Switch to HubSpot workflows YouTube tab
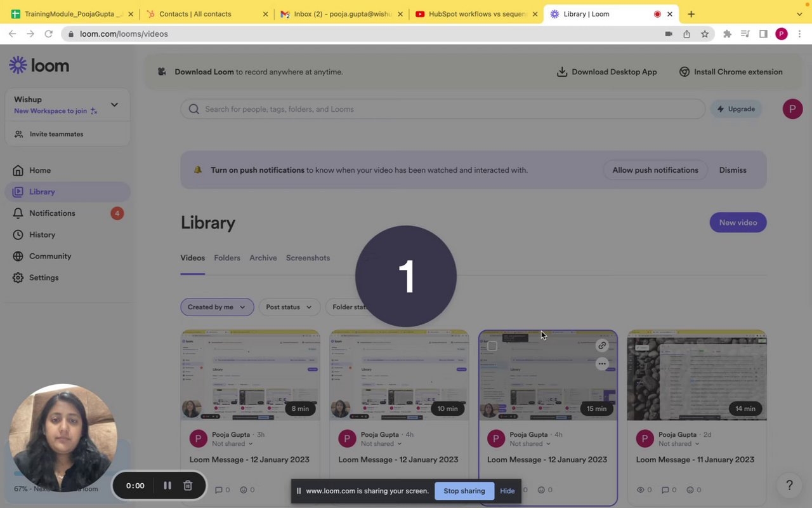 pos(476,14)
